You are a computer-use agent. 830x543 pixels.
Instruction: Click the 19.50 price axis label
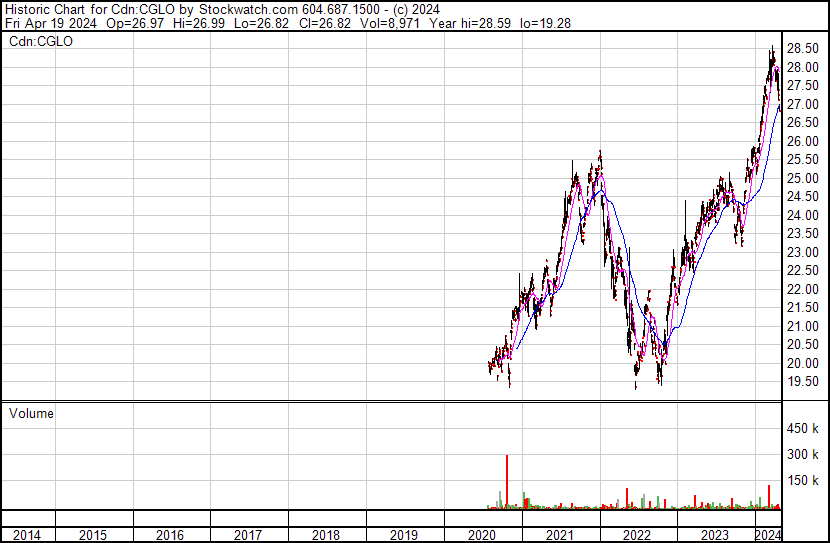pos(805,381)
